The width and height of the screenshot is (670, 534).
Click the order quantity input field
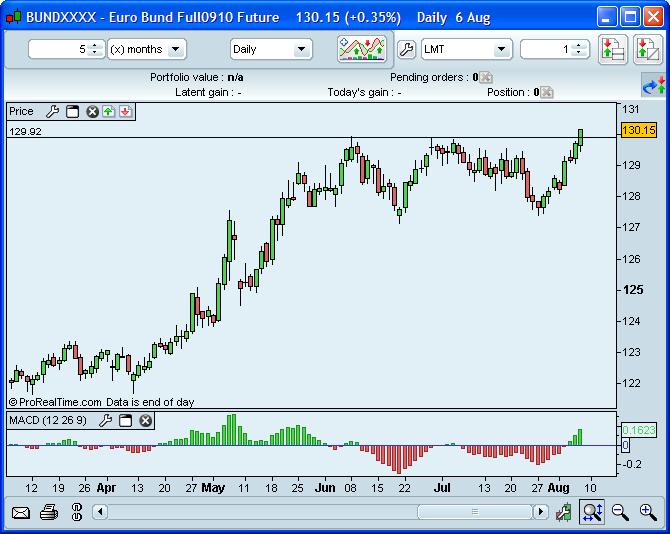click(x=547, y=50)
